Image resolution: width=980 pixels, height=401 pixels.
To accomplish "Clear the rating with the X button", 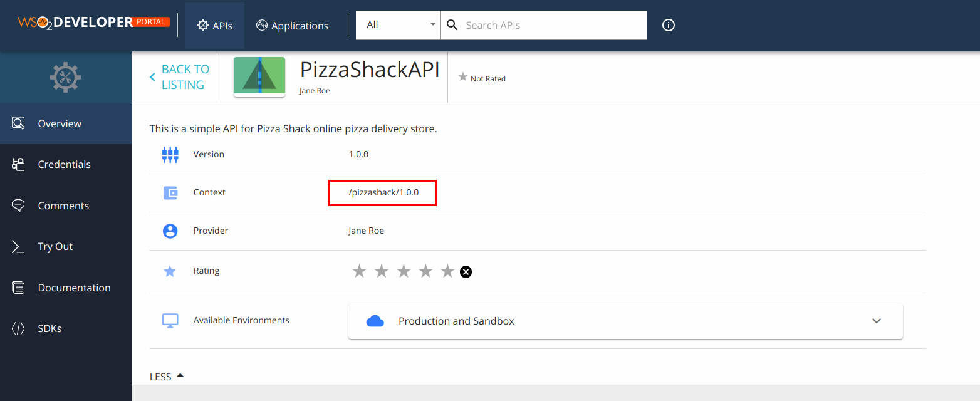I will point(466,272).
